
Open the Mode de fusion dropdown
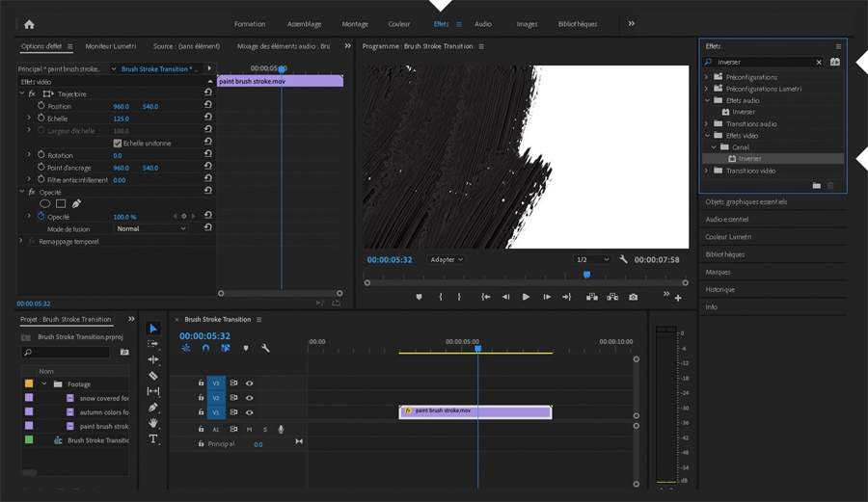tap(151, 229)
